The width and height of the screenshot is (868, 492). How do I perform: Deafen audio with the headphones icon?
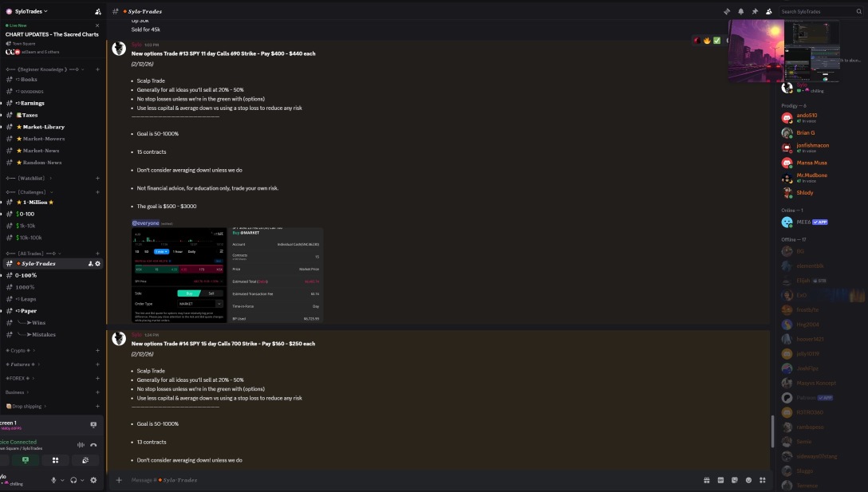(73, 480)
